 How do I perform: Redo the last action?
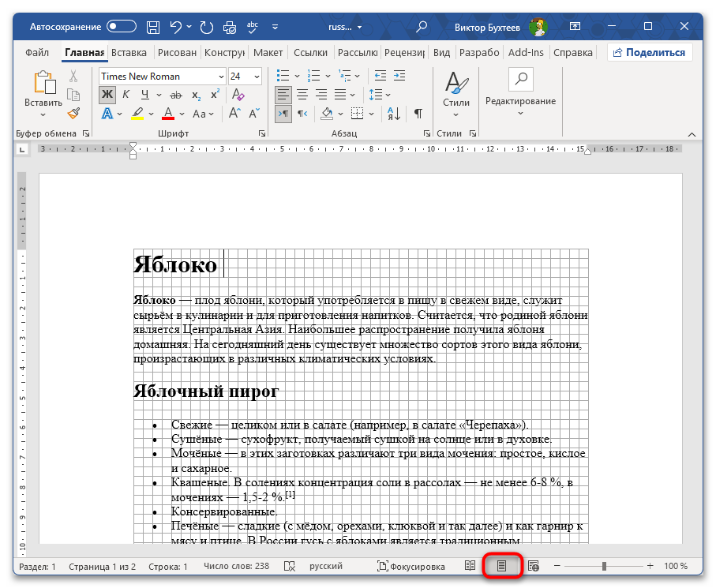coord(206,28)
